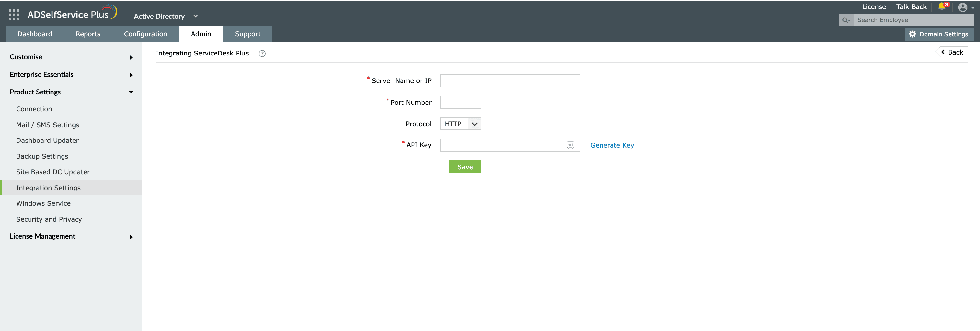This screenshot has width=980, height=331.
Task: Expand the License Management section
Action: point(71,236)
